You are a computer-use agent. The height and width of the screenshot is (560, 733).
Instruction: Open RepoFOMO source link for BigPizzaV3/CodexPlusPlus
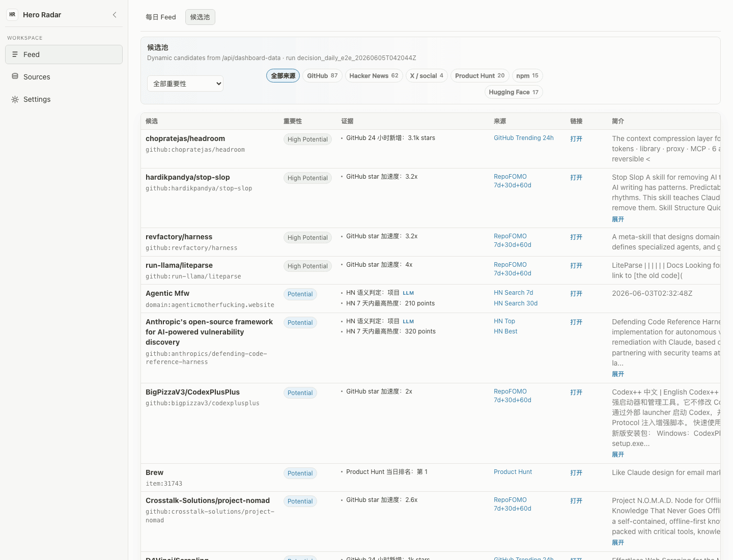[513, 396]
